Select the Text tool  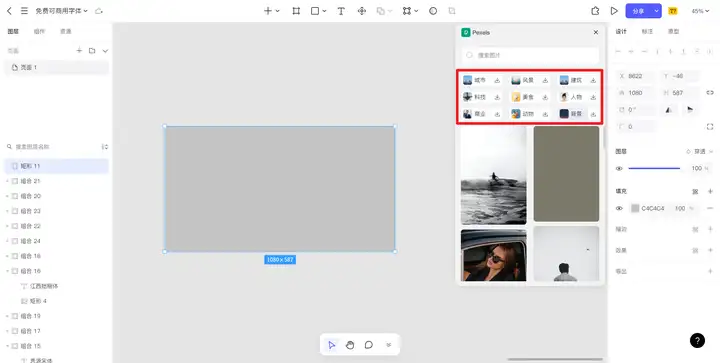(341, 11)
